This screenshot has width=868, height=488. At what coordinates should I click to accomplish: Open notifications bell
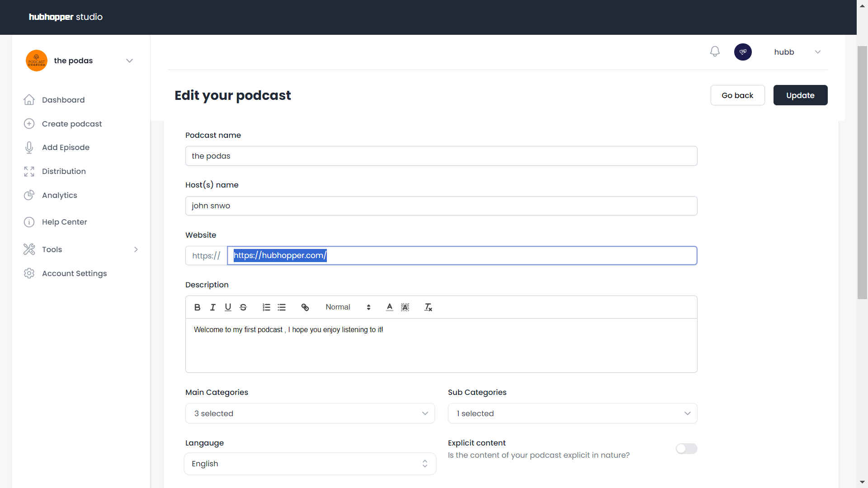click(x=715, y=51)
